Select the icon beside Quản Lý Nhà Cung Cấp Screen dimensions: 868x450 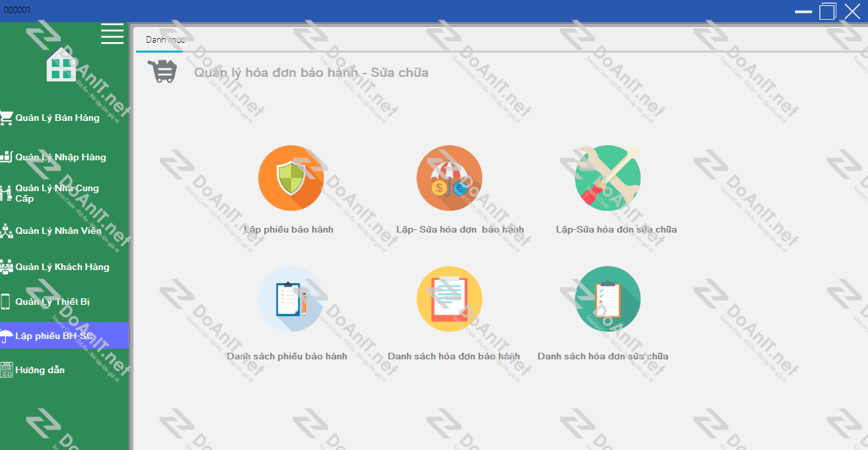click(7, 193)
